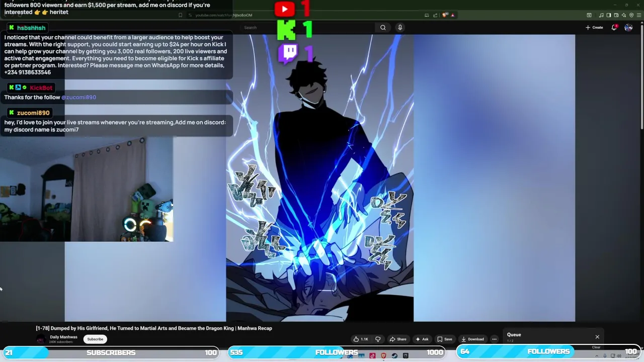
Task: Save the video to a playlist
Action: [445, 339]
